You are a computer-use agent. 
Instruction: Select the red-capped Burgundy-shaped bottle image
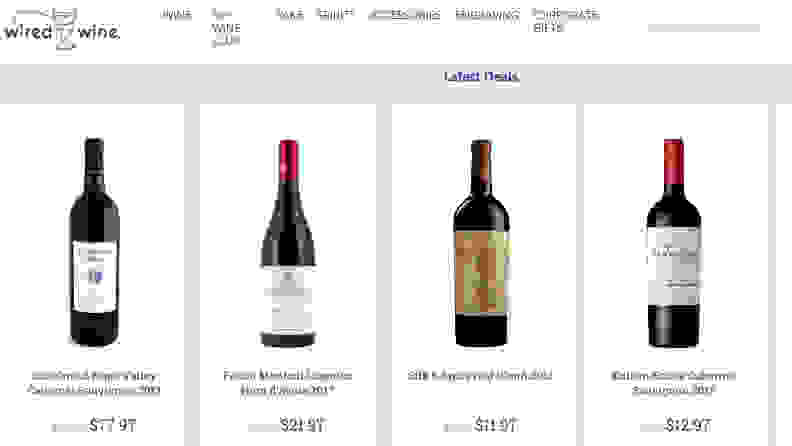click(x=288, y=243)
